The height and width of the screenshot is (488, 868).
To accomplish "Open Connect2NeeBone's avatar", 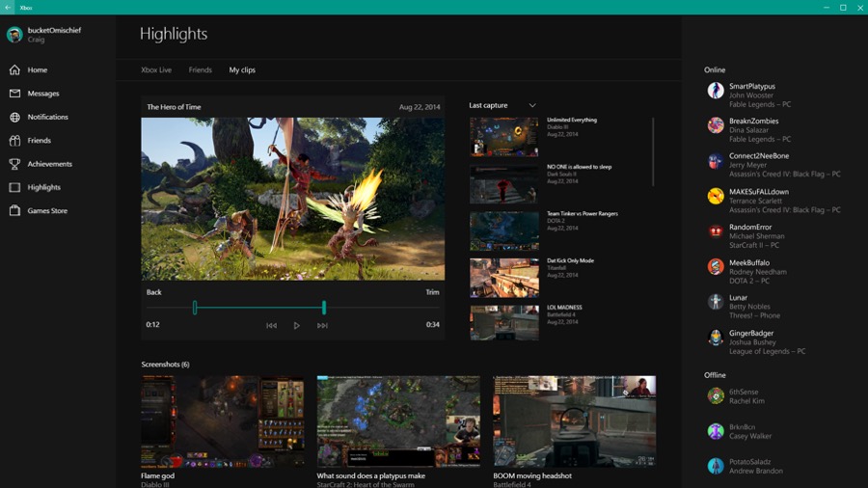I will [716, 161].
